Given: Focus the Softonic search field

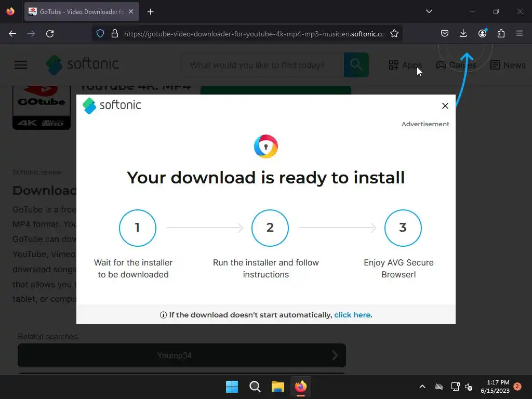Looking at the screenshot, I should coord(263,65).
